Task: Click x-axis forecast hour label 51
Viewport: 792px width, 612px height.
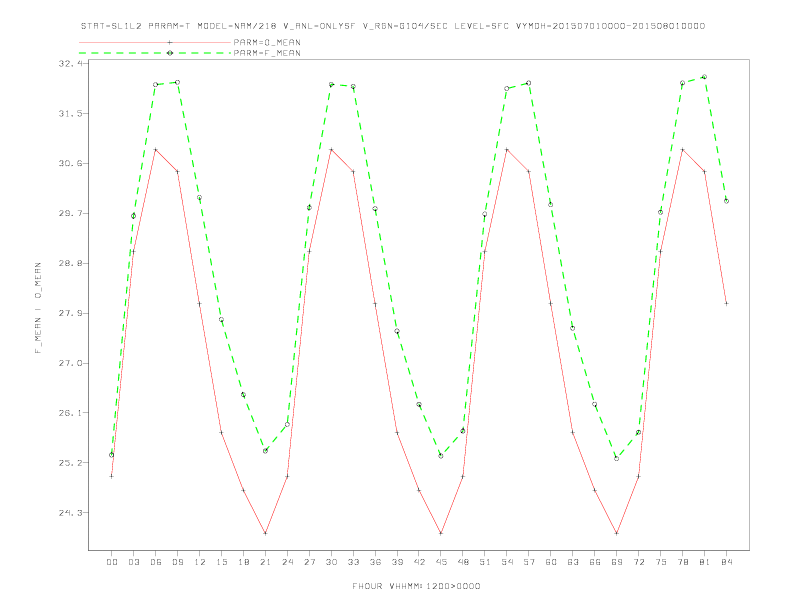Action: 485,562
